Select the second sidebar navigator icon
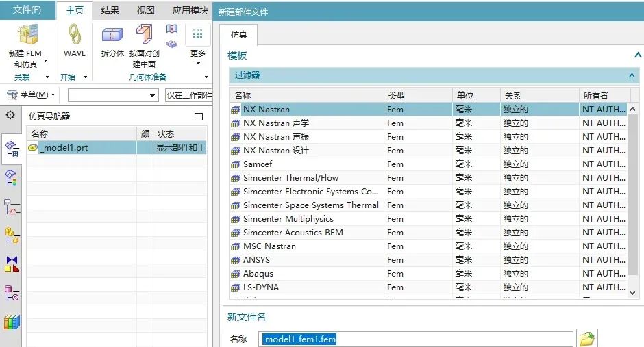Screen dimensions: 644x347 (12, 179)
